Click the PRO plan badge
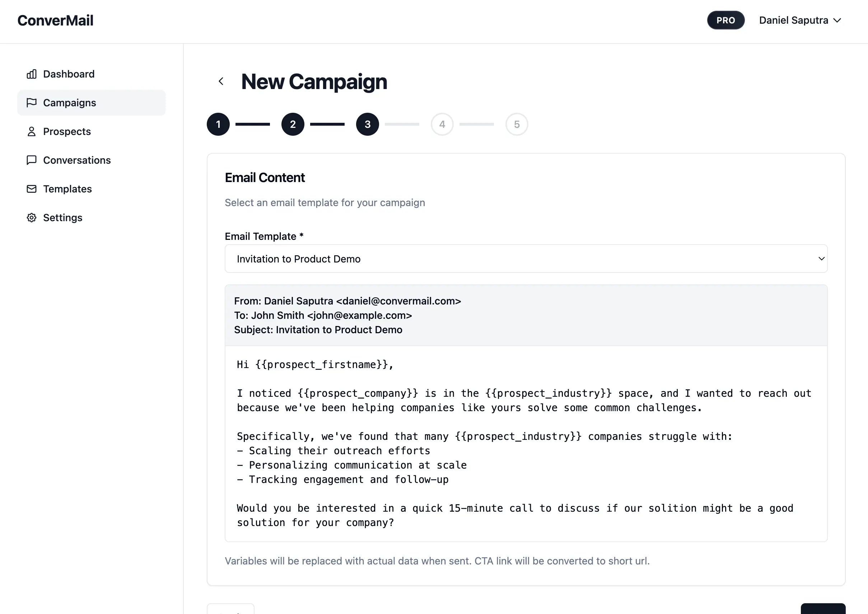Screen dimensions: 868x614 coord(725,20)
